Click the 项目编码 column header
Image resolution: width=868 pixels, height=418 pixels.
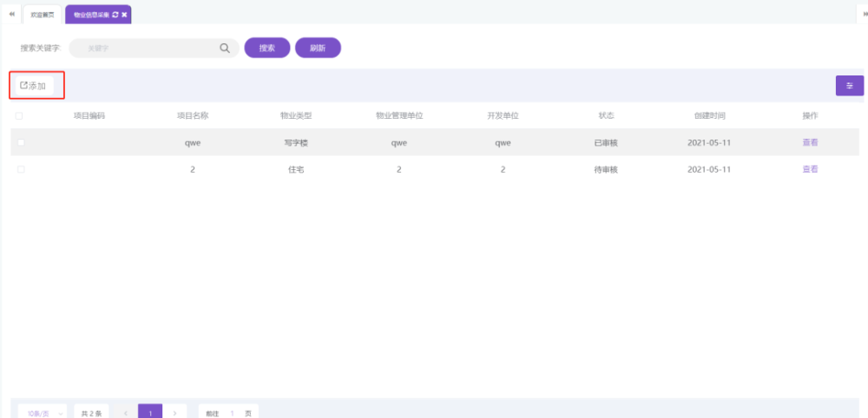89,116
